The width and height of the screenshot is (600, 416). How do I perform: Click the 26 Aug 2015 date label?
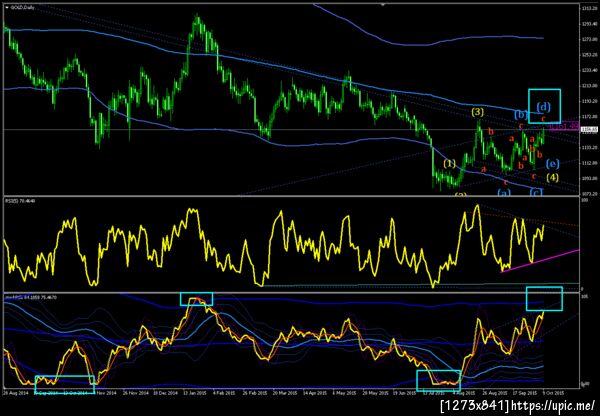pyautogui.click(x=496, y=393)
